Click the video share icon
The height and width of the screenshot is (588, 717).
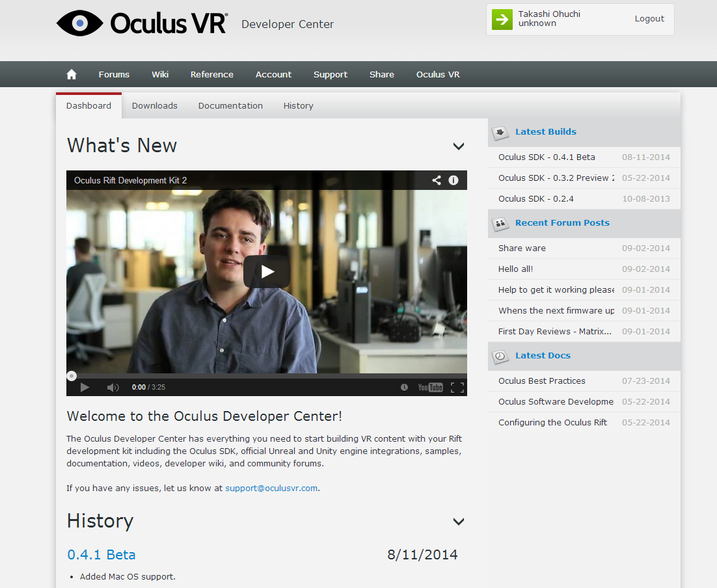[437, 180]
